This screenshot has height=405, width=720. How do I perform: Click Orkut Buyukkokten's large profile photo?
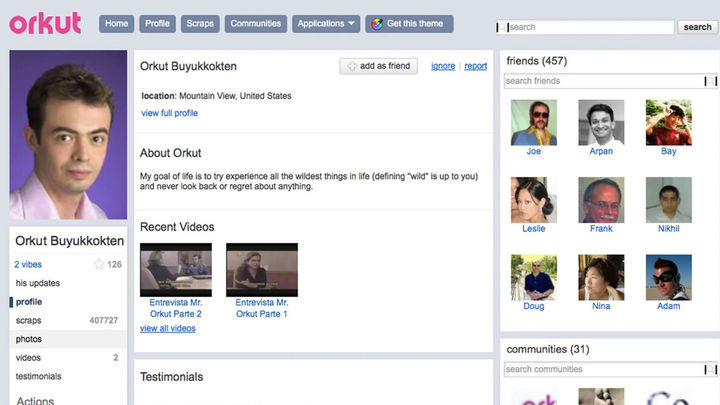tap(68, 135)
